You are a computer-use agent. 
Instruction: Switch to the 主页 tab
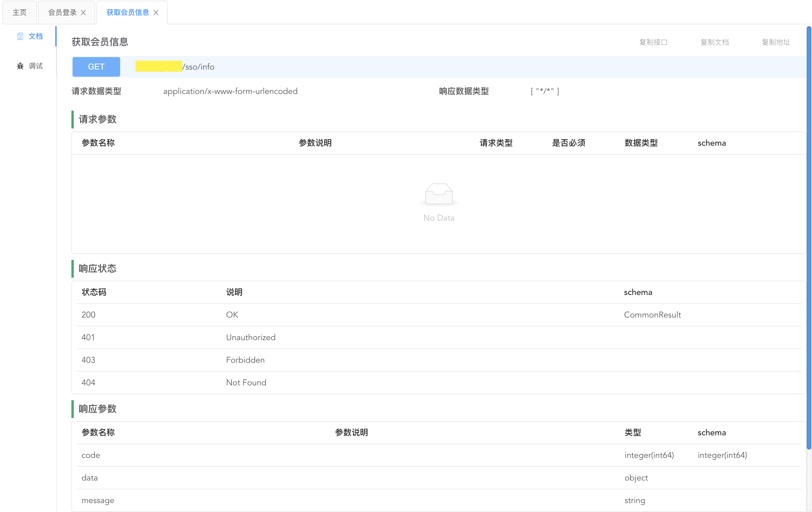point(20,12)
